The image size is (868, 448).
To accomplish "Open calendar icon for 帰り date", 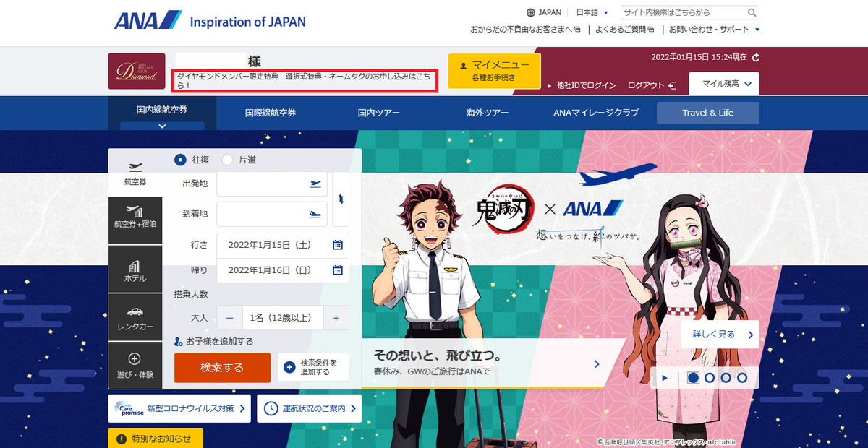I will click(338, 270).
